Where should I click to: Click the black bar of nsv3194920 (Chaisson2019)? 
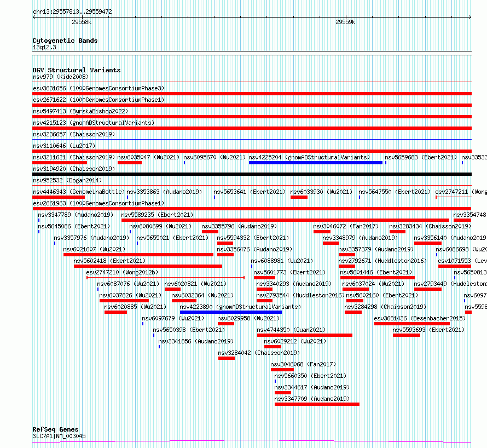coord(252,174)
